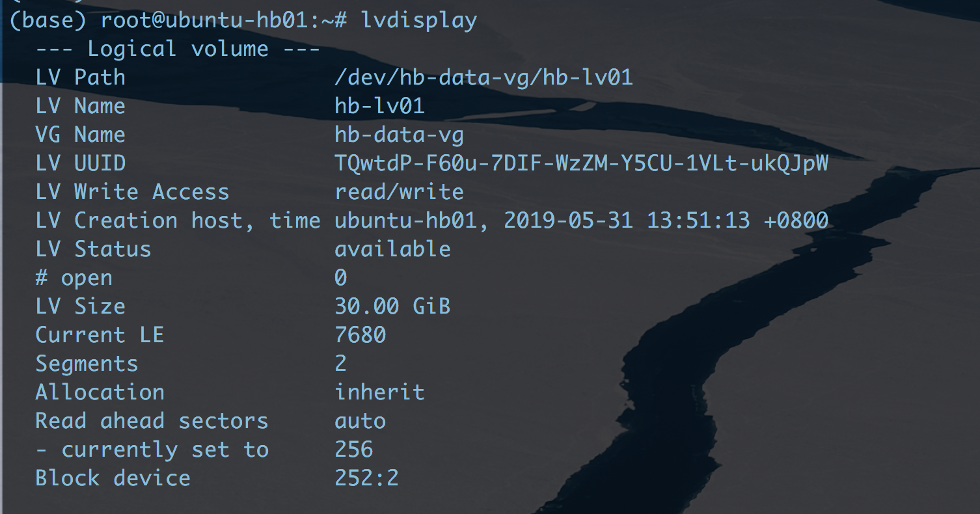Click the VG Name value hb-data-vg
The width and height of the screenshot is (980, 514).
[x=399, y=135]
